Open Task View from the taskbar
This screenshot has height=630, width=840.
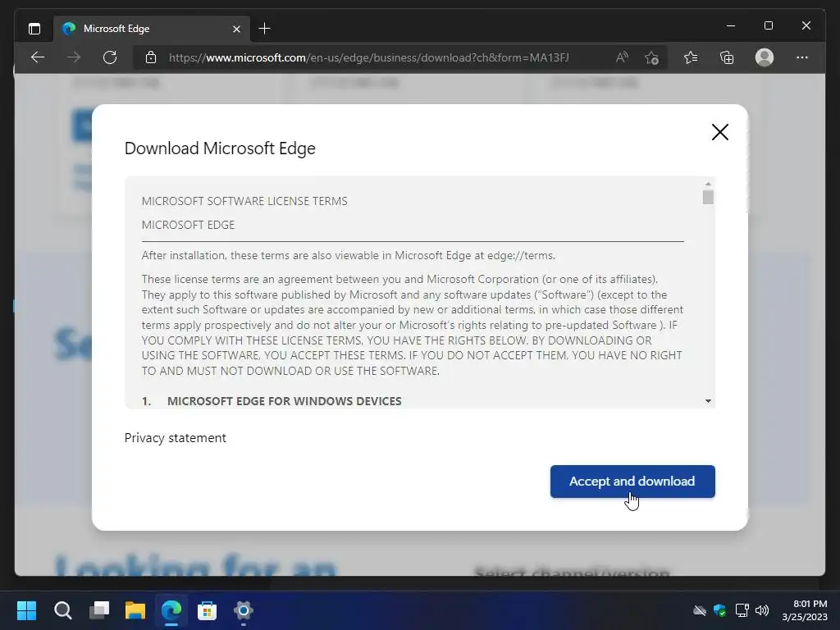tap(99, 610)
